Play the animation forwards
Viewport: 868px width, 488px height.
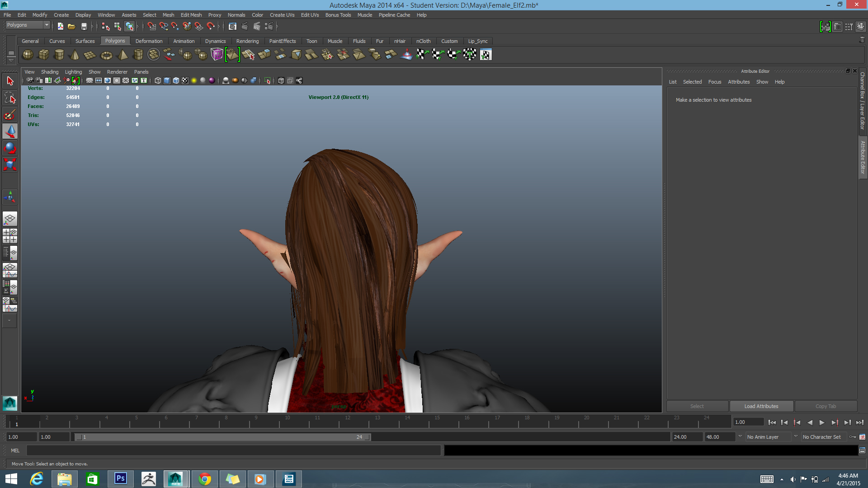coord(822,422)
